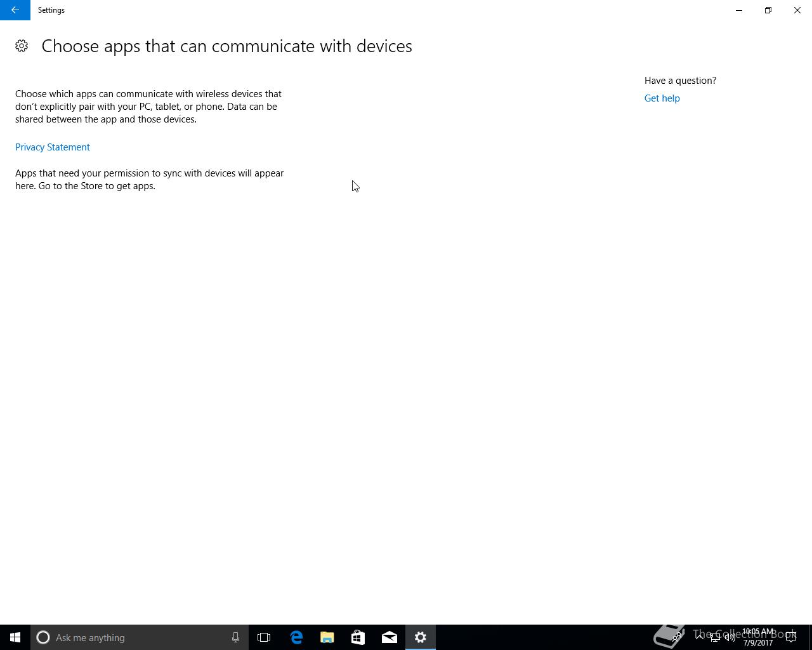The image size is (812, 650).
Task: Show hidden system tray icons
Action: [700, 637]
